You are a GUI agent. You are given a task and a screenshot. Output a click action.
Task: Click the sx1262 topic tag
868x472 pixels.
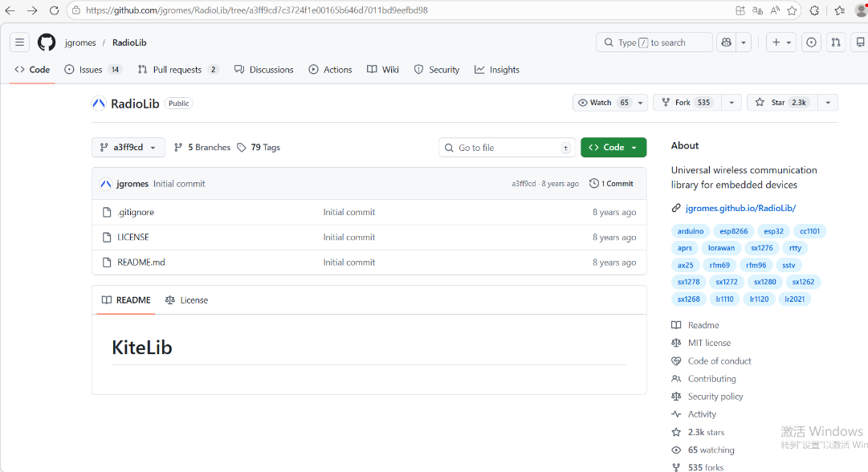803,282
